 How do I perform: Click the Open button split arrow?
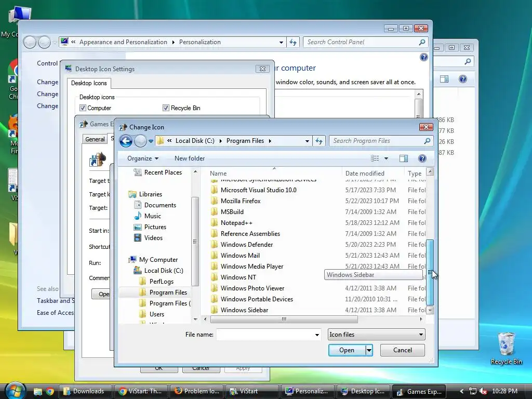pos(369,350)
